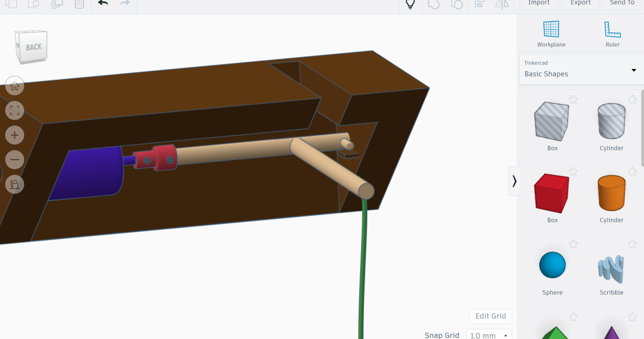644x339 pixels.
Task: Click the Home view icon
Action: pos(15,86)
